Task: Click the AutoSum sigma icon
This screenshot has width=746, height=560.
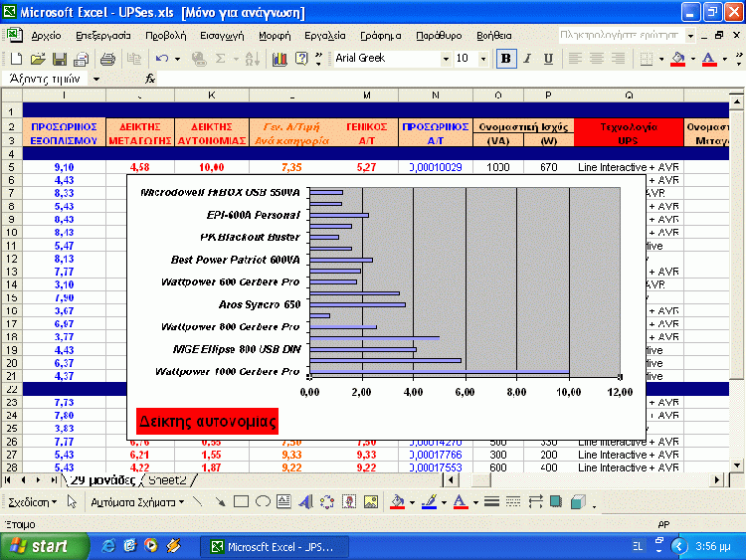Action: [x=220, y=59]
